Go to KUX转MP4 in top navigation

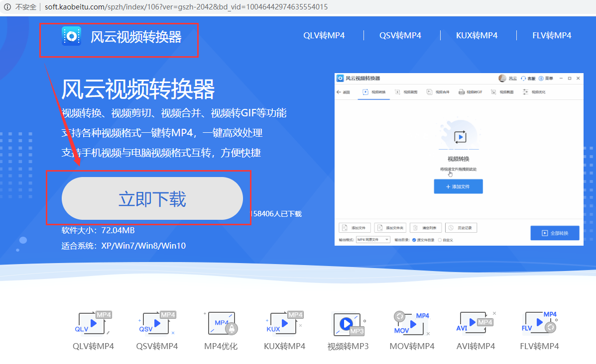(477, 35)
